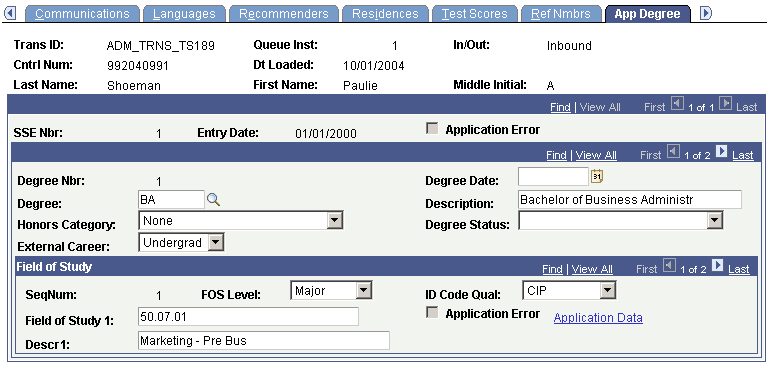Show previous degree row arrow
Viewport: 772px width, 371px height.
click(x=674, y=152)
